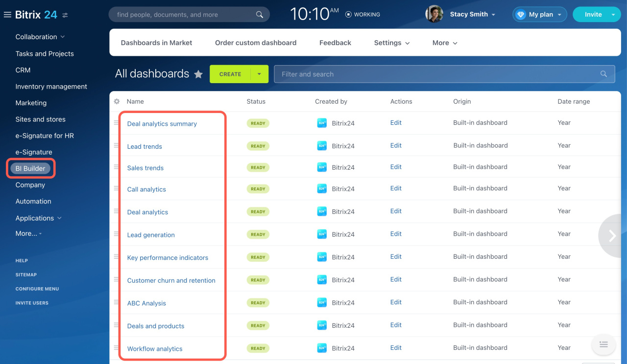Click the right arrow slider button
The width and height of the screenshot is (627, 364).
(x=612, y=236)
